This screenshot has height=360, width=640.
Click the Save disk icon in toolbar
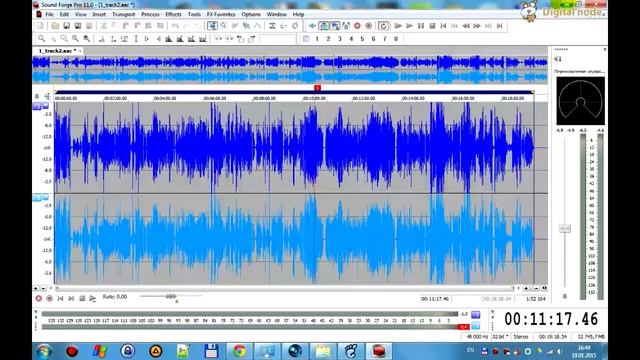tap(66, 26)
